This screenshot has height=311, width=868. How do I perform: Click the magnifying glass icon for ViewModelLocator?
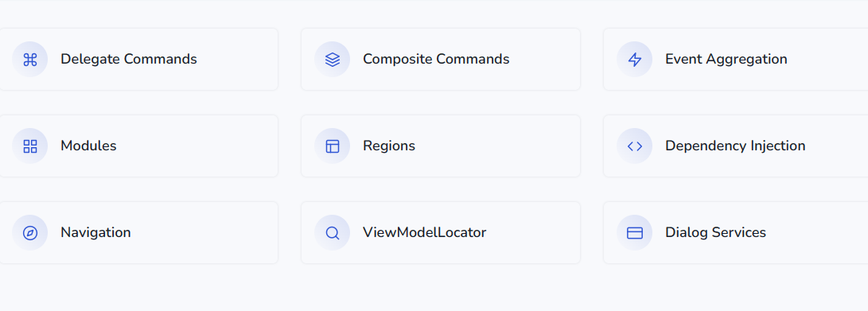click(x=332, y=233)
